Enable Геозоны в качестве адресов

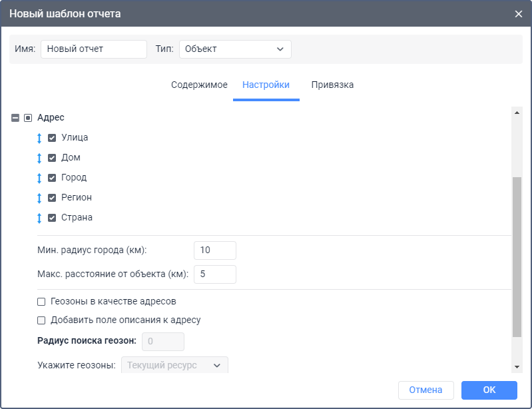pyautogui.click(x=41, y=302)
